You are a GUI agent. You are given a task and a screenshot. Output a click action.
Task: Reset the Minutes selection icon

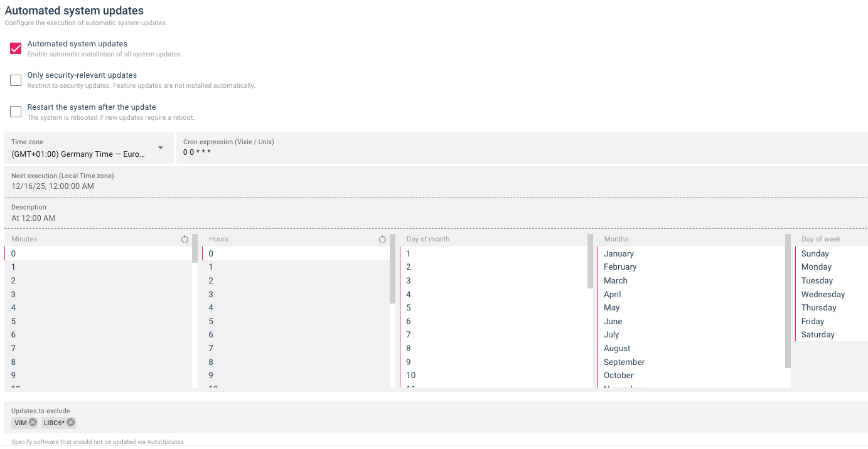[x=185, y=240]
